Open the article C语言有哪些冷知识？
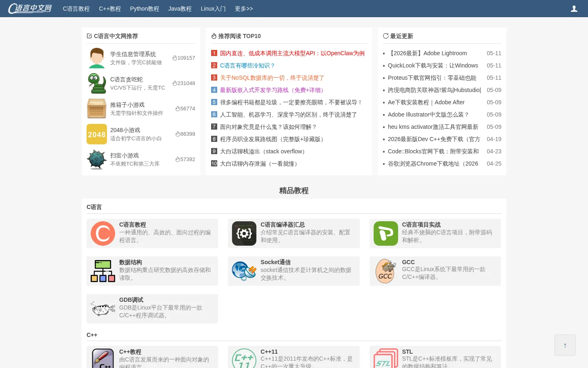This screenshot has height=368, width=588. (x=248, y=65)
